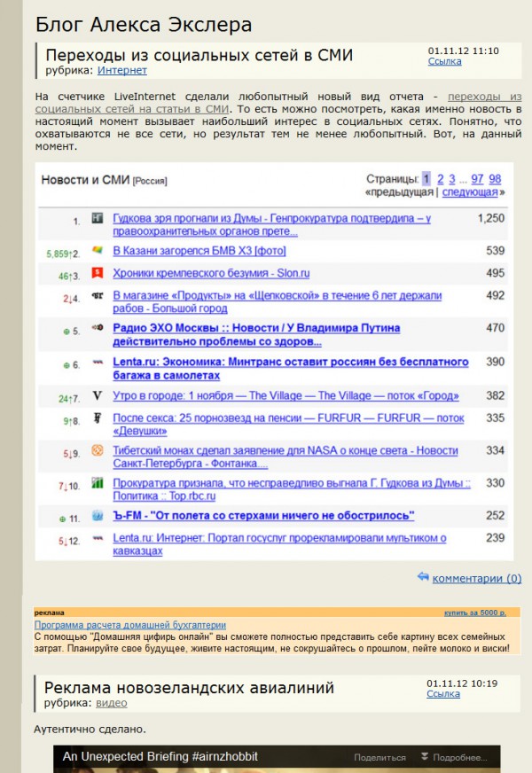Click 'Поделиться' on the video player
532x773 pixels.
(379, 758)
